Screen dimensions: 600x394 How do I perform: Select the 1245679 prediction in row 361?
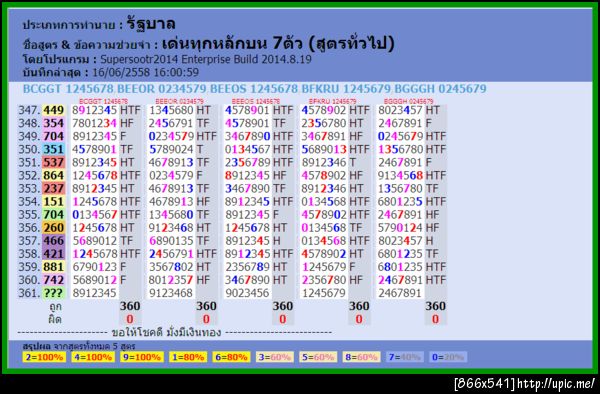tap(324, 293)
